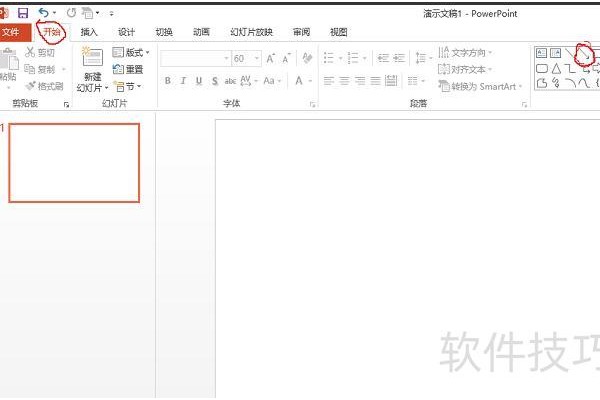The height and width of the screenshot is (400, 600).
Task: Undo the last action
Action: (x=43, y=13)
